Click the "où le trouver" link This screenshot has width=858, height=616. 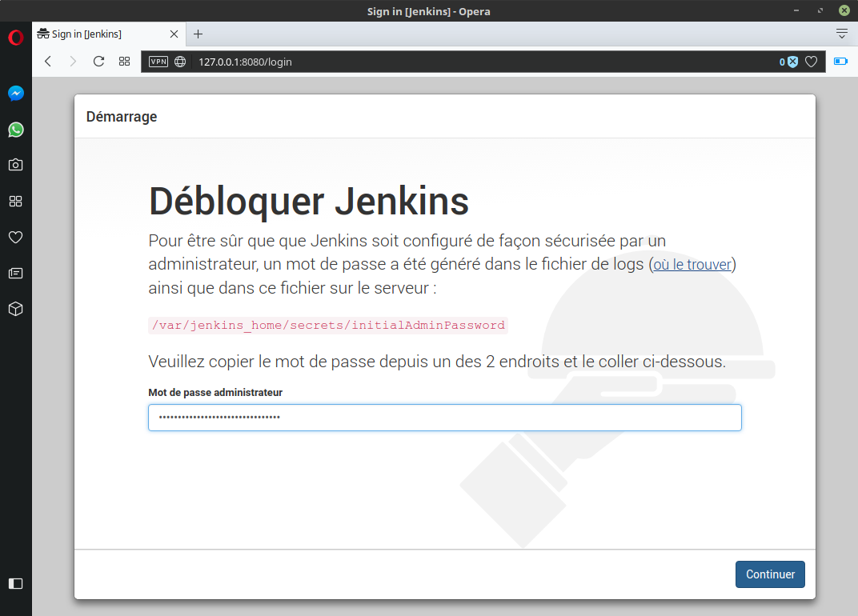(x=692, y=265)
